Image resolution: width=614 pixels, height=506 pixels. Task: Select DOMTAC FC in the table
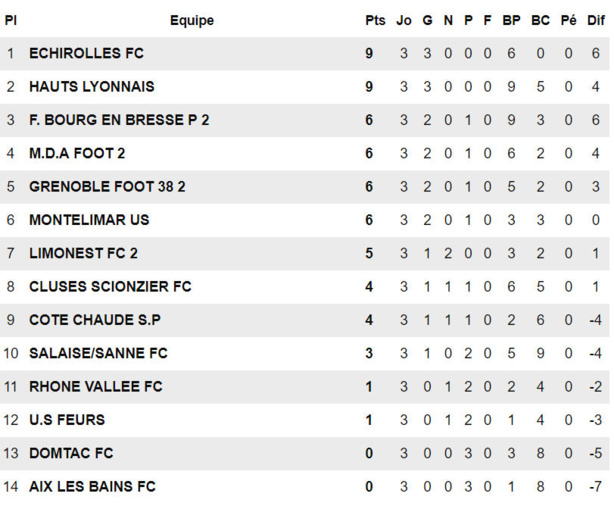pos(71,453)
